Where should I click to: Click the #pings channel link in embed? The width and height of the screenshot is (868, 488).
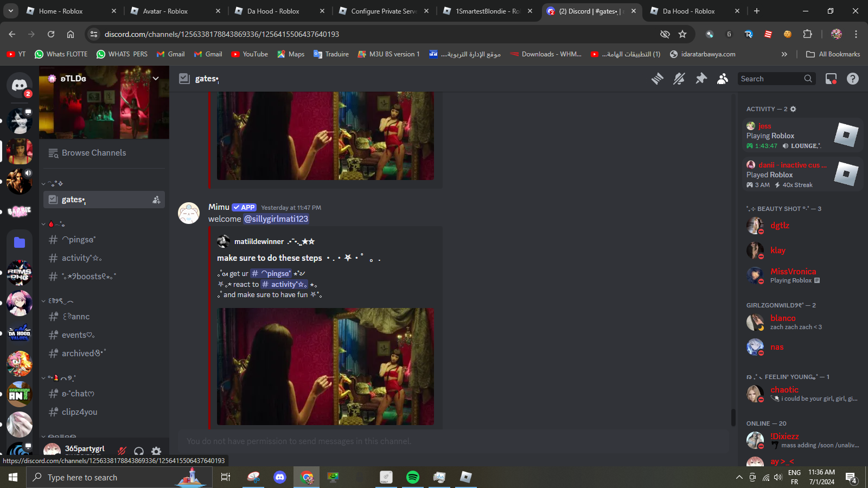271,273
